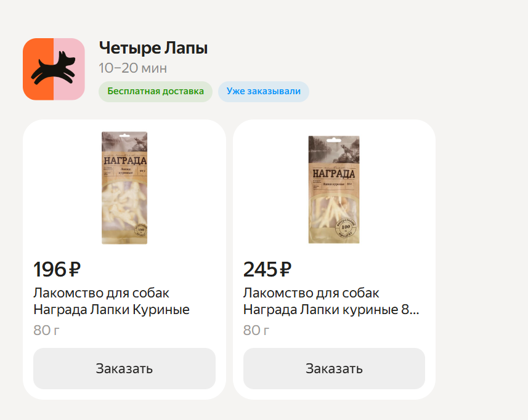Open truncated title Награда Лапки куриные 8...

coord(331,310)
